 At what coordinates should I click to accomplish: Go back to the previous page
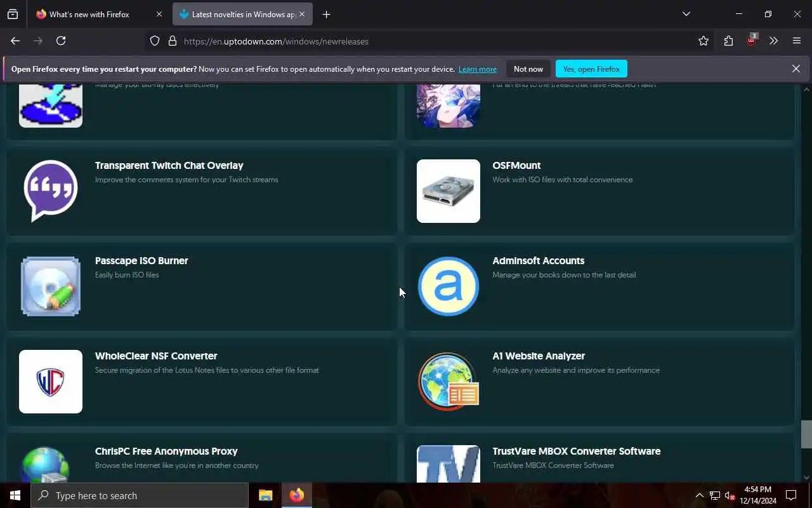pos(15,41)
